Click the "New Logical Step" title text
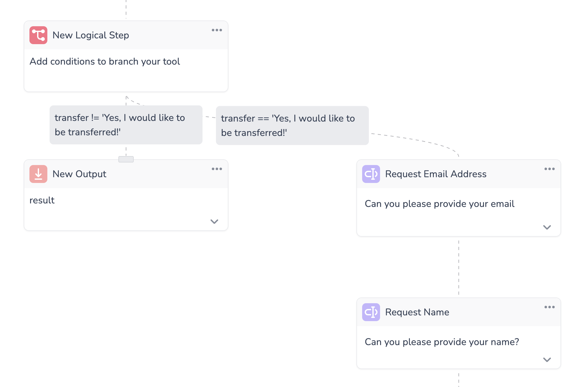Screen dimensions: 588x387 (x=91, y=35)
